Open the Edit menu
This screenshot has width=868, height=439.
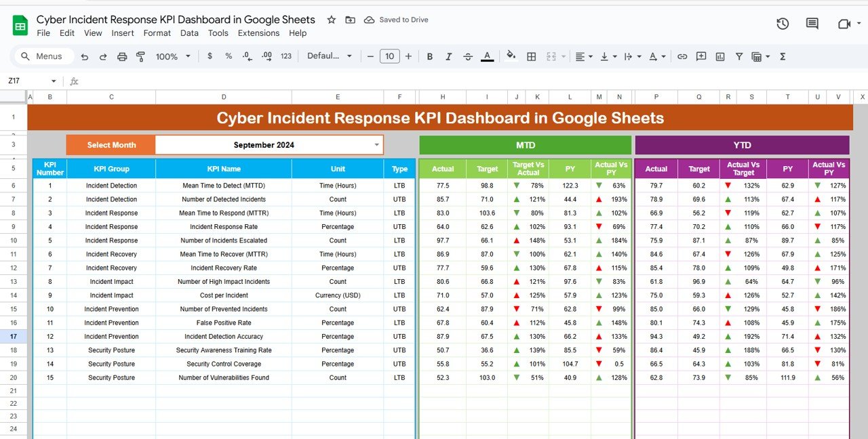pyautogui.click(x=67, y=33)
